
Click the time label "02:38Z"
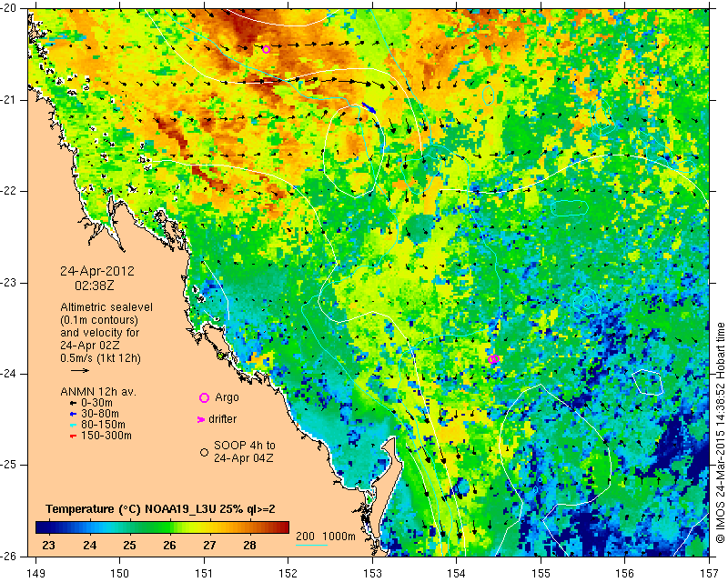[x=95, y=286]
